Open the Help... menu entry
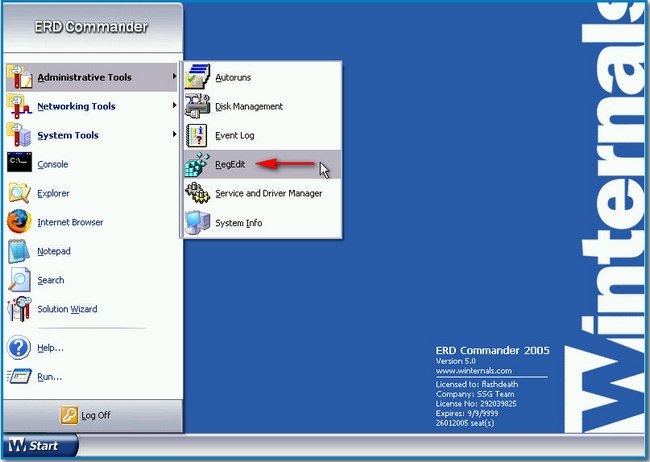Viewport: 650px width, 462px height. click(x=50, y=348)
